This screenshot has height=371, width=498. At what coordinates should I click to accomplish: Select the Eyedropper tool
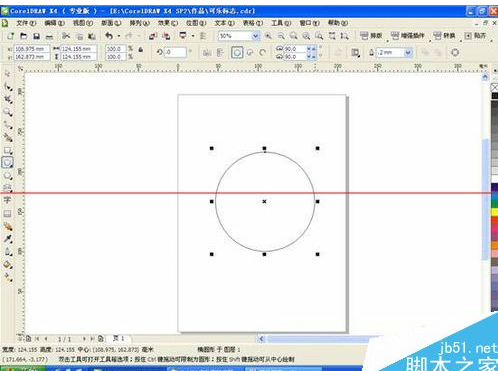(8, 239)
